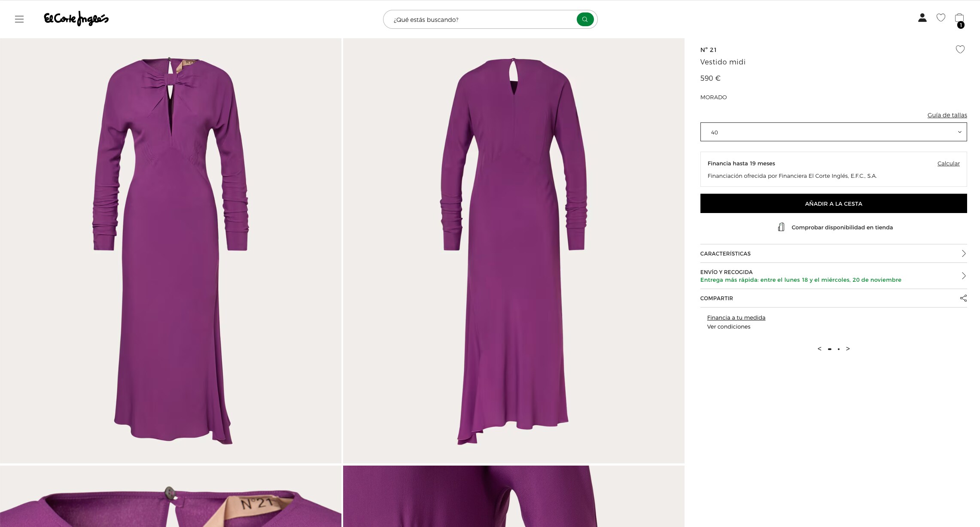Click Añadir a la cesta button
Screen dimensions: 980x527
click(834, 203)
